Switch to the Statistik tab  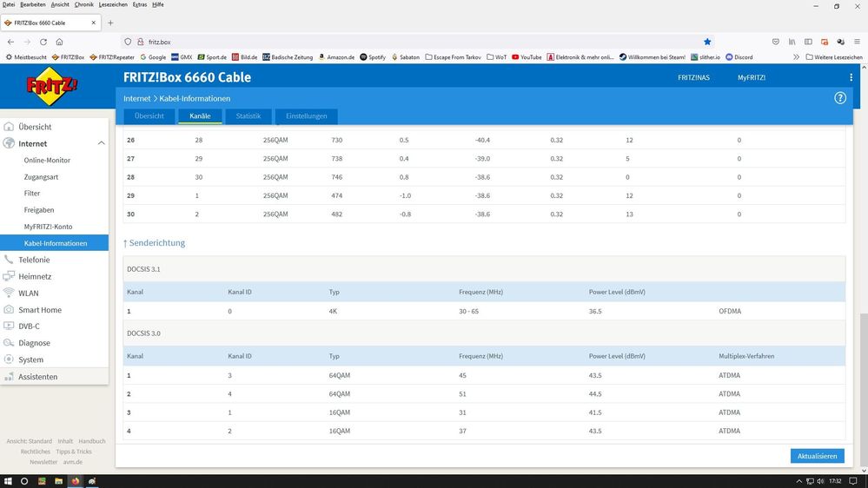pyautogui.click(x=248, y=116)
